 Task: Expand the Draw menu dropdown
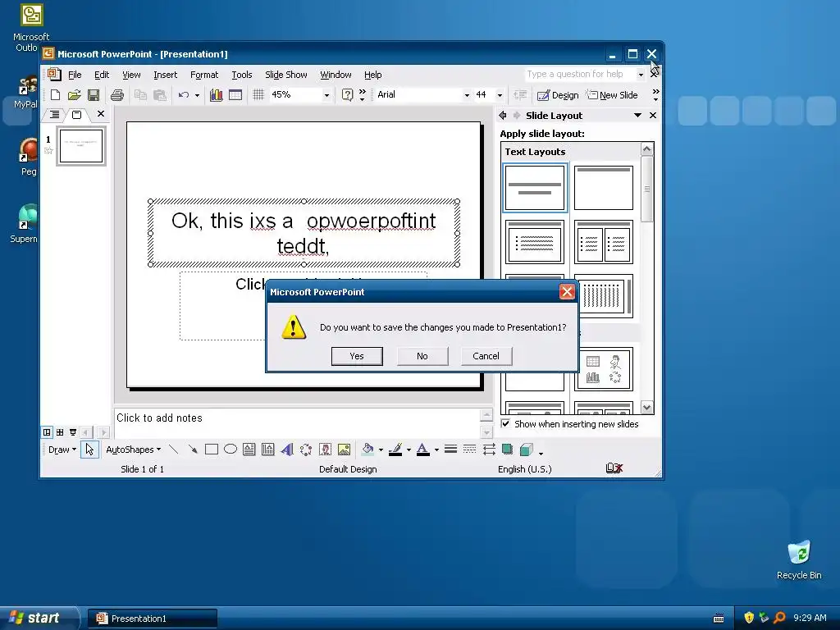point(62,450)
